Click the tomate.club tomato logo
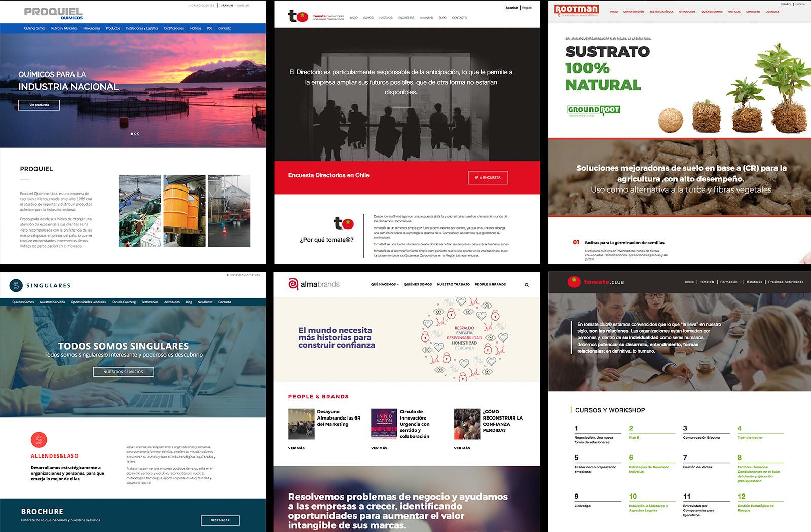This screenshot has height=532, width=811. (x=574, y=281)
